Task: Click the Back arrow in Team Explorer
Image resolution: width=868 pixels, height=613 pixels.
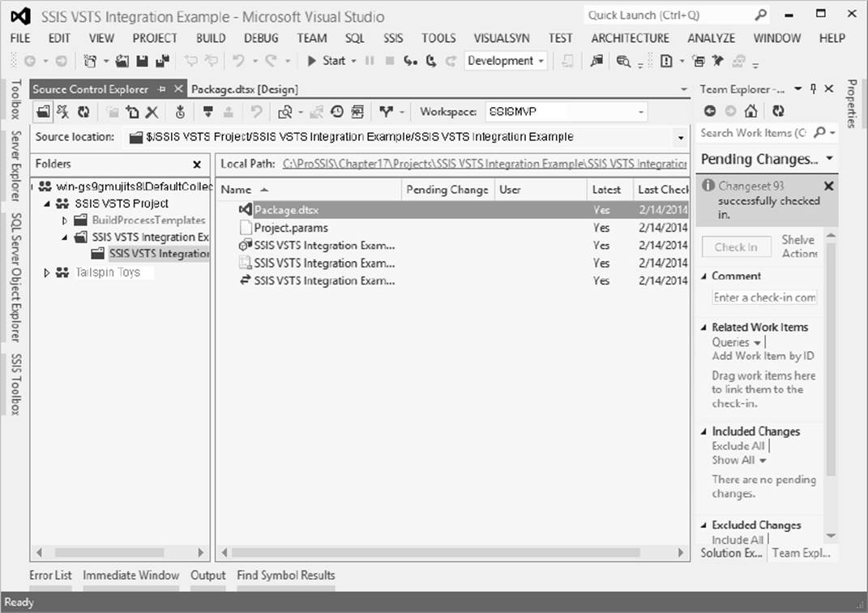Action: pos(710,111)
